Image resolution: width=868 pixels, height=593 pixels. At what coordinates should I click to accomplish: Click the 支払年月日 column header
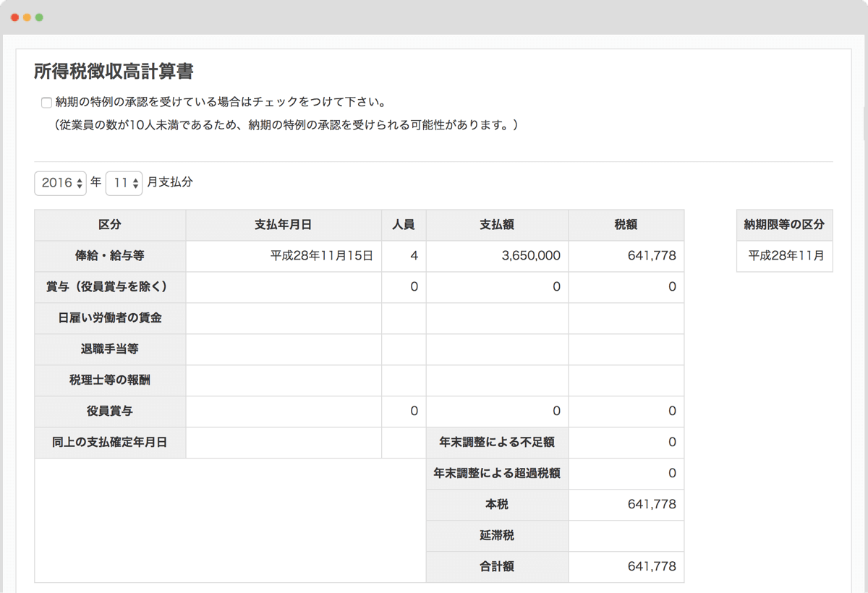click(x=284, y=225)
